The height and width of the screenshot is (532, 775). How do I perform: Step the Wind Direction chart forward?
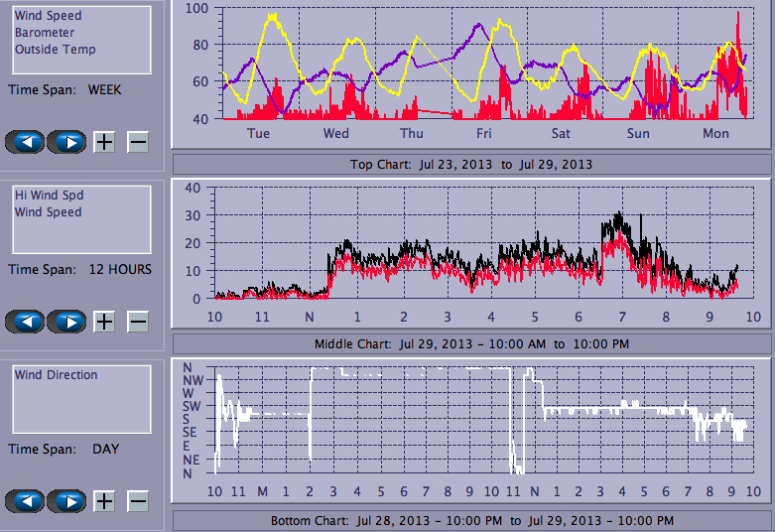click(67, 501)
